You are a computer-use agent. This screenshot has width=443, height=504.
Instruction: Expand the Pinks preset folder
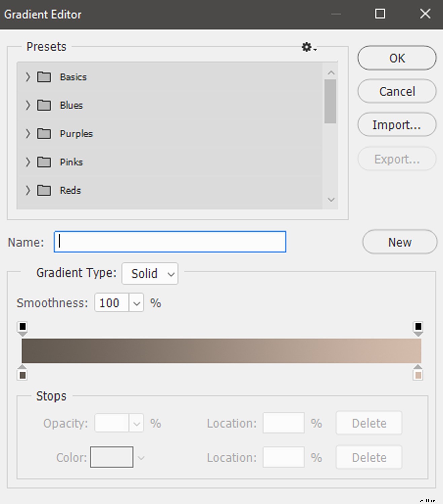[x=28, y=162]
